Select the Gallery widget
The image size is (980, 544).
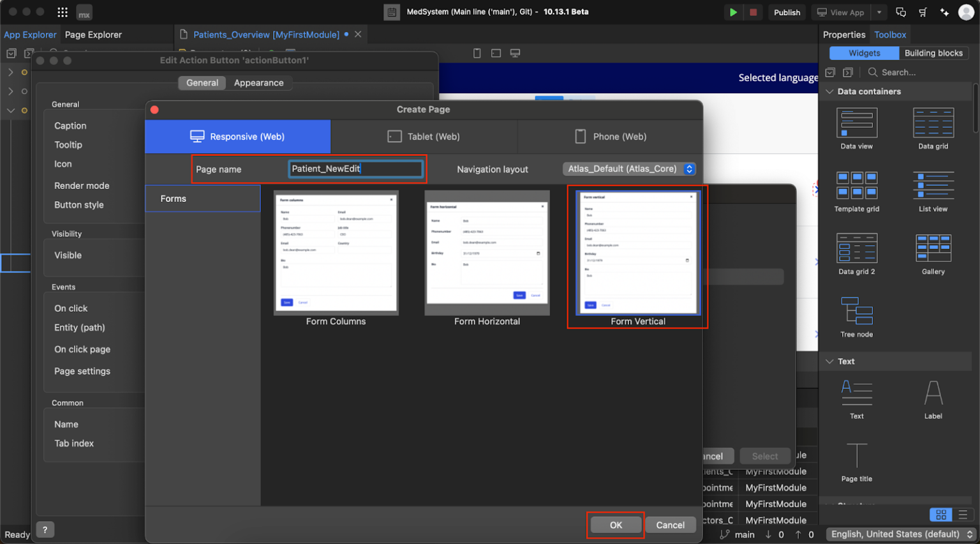933,252
